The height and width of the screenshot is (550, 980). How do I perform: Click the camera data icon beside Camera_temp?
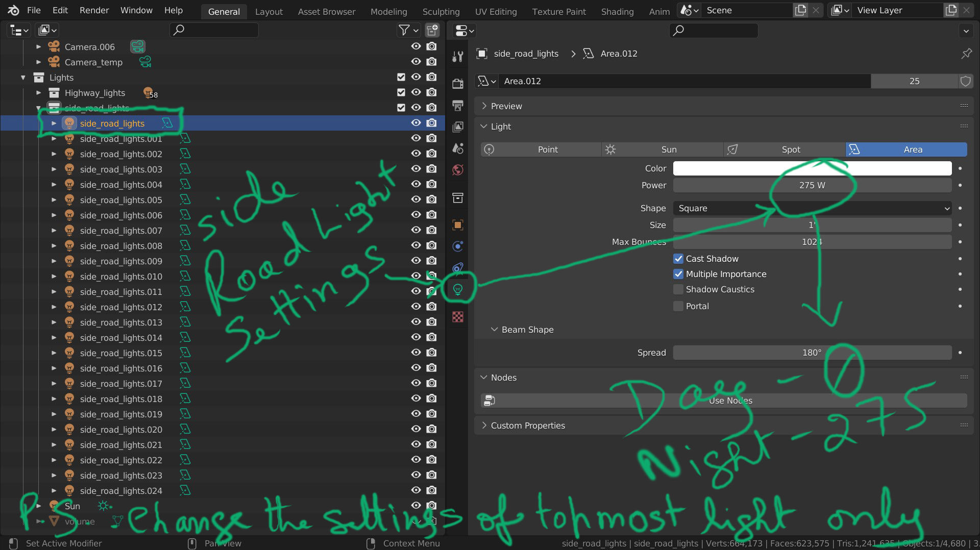point(145,62)
